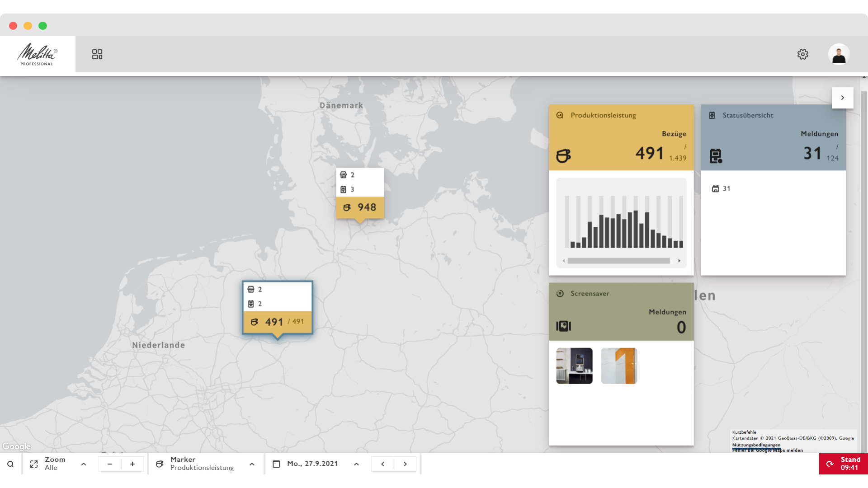Click the Statusübersicht title icon
Screen dimensions: 868x488
(x=712, y=115)
